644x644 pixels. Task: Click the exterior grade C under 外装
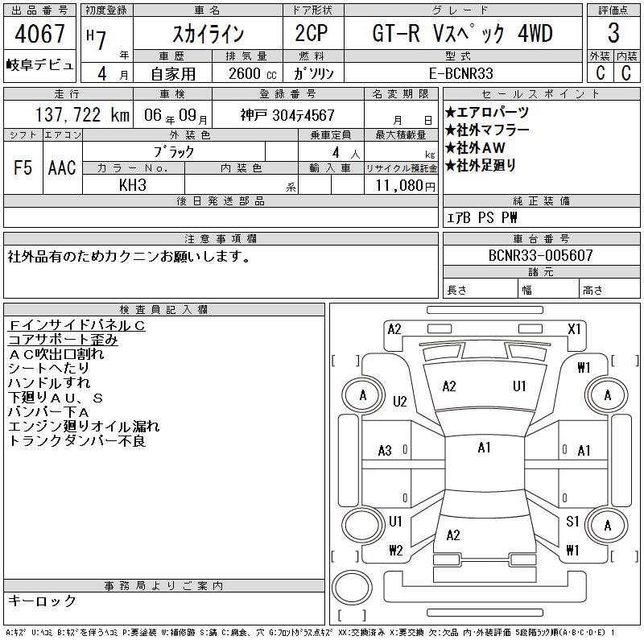click(x=600, y=72)
